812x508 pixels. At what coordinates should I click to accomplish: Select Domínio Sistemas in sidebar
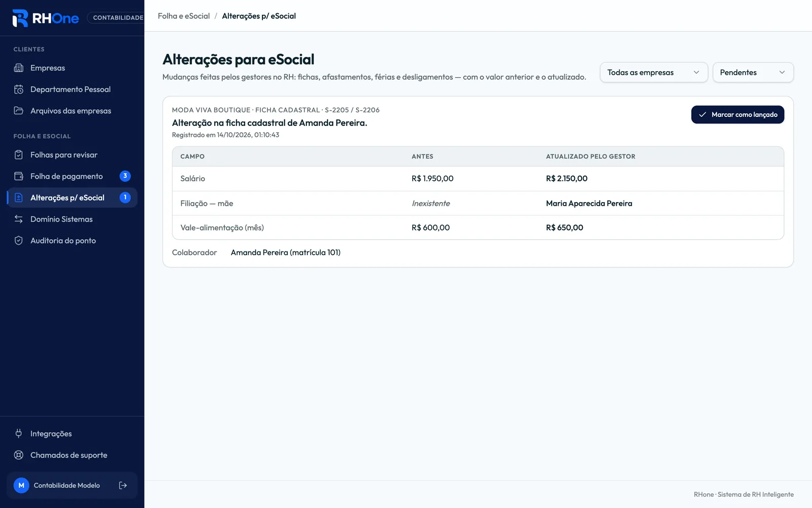[72, 219]
